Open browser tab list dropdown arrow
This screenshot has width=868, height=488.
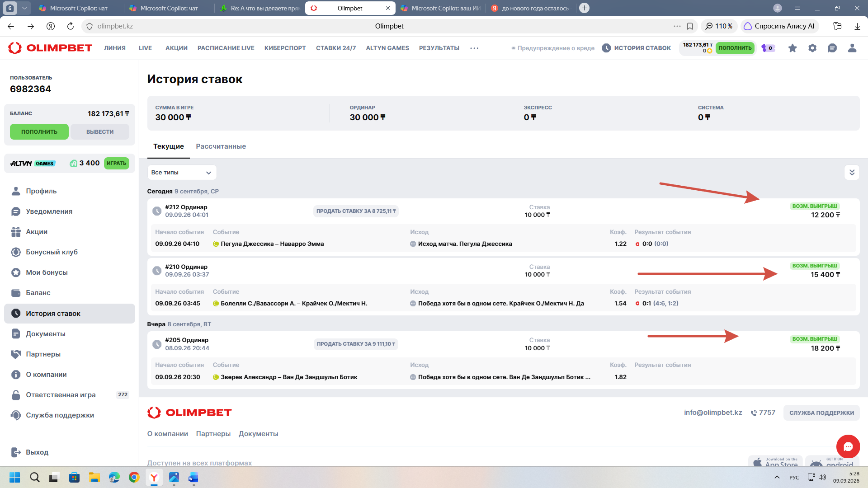(24, 8)
